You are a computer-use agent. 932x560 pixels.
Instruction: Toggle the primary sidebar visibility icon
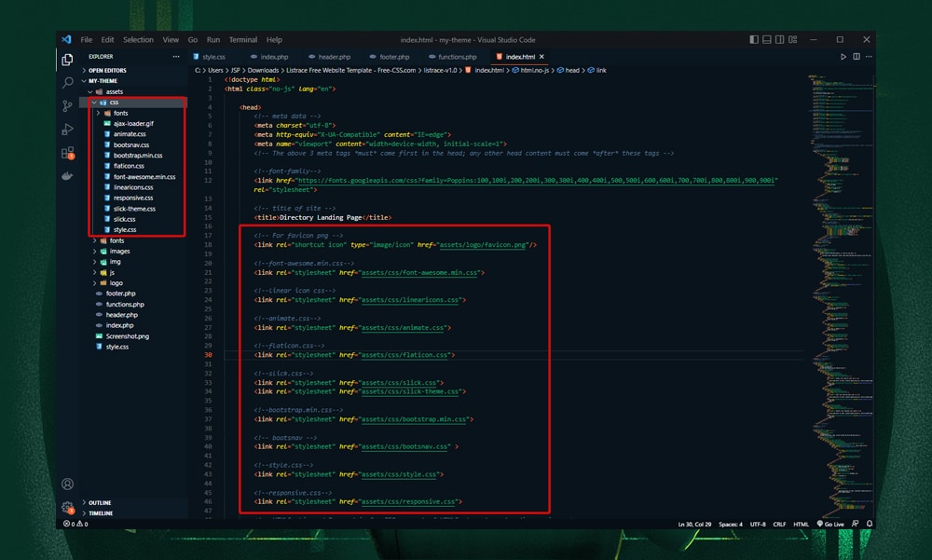753,39
